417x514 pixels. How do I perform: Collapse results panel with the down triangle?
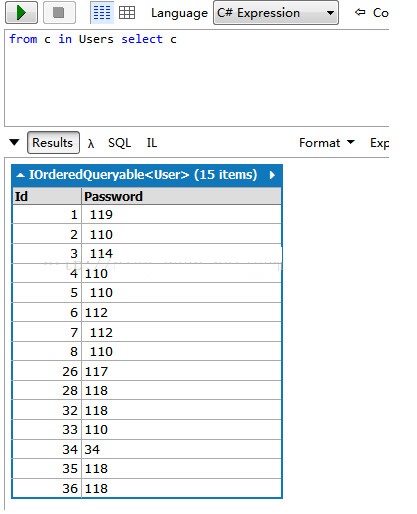pyautogui.click(x=14, y=142)
